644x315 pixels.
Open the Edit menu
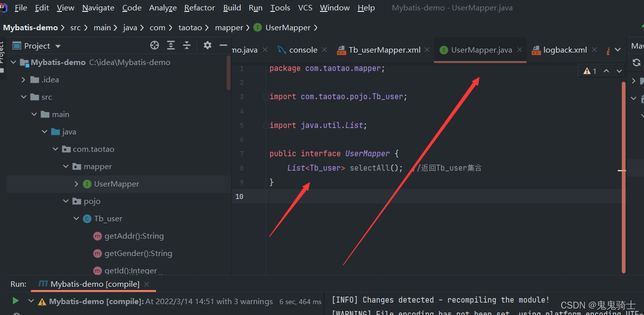click(42, 8)
